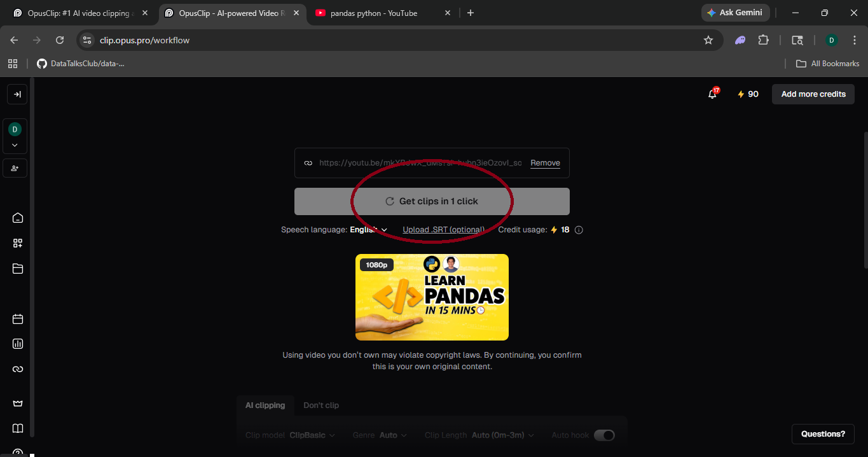The image size is (868, 457).
Task: Click the Questions? help button
Action: click(823, 434)
